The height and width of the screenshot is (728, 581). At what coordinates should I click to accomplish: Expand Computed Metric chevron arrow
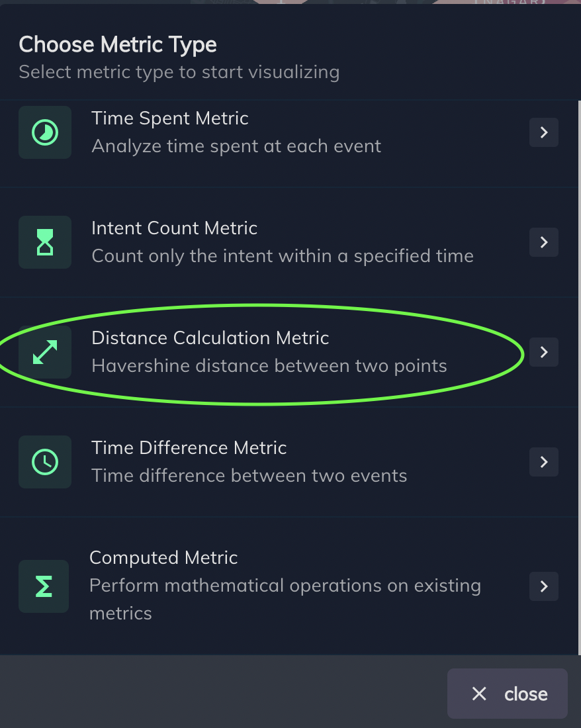[x=544, y=586]
